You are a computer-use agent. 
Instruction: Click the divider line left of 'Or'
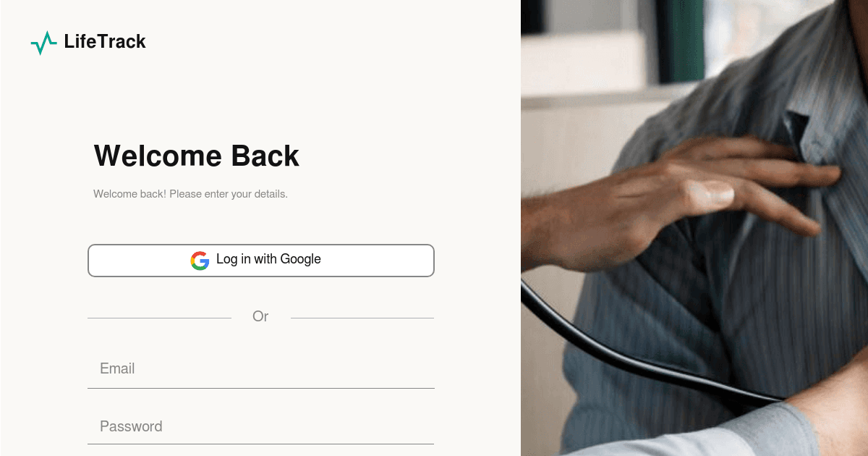click(x=159, y=318)
